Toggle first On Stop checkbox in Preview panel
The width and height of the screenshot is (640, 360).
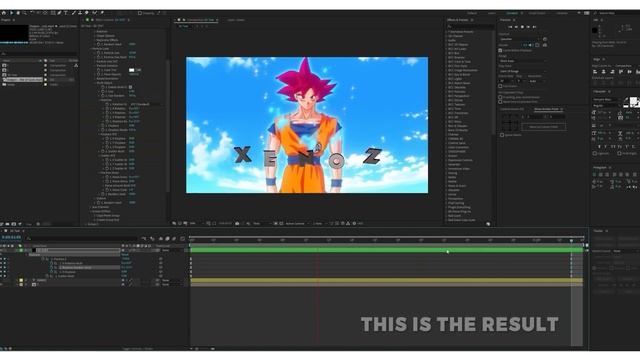[x=500, y=97]
